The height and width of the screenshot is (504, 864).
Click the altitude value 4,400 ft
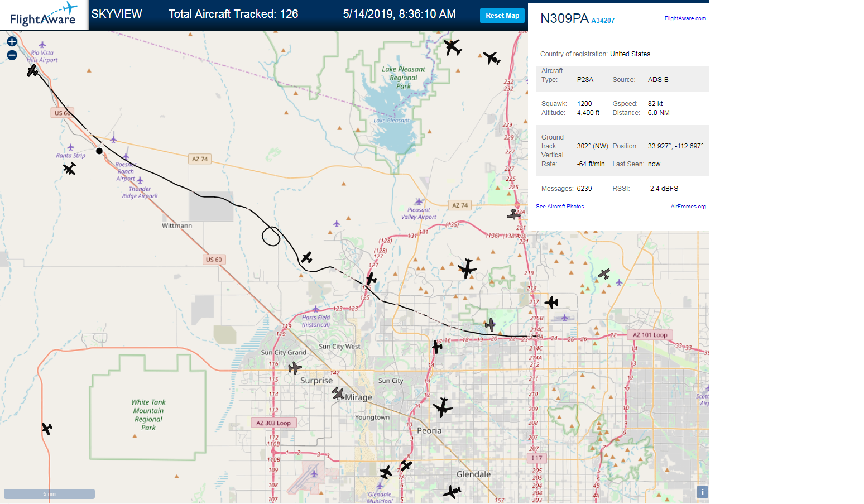588,113
